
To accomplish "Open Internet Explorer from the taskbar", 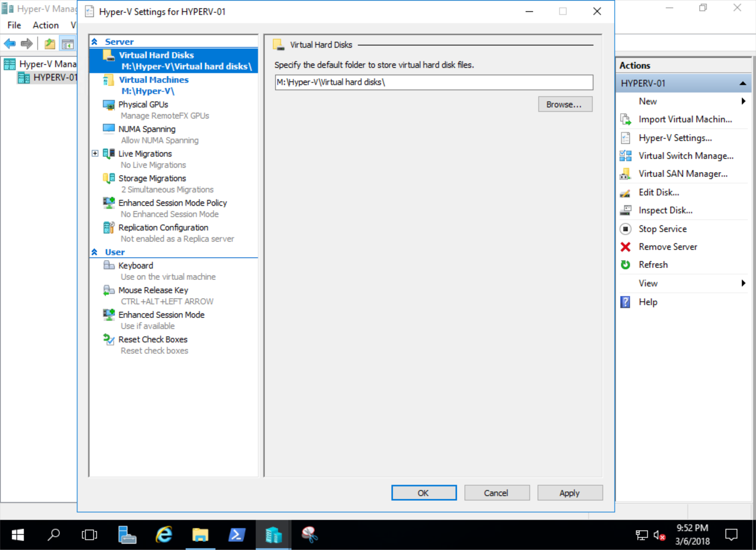I will pyautogui.click(x=164, y=535).
